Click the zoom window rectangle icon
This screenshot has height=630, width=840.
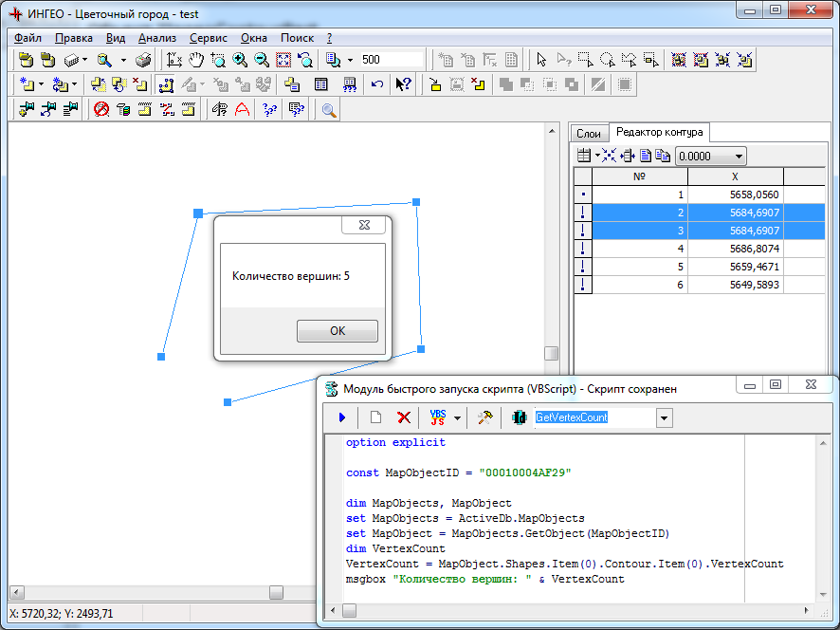click(x=218, y=60)
